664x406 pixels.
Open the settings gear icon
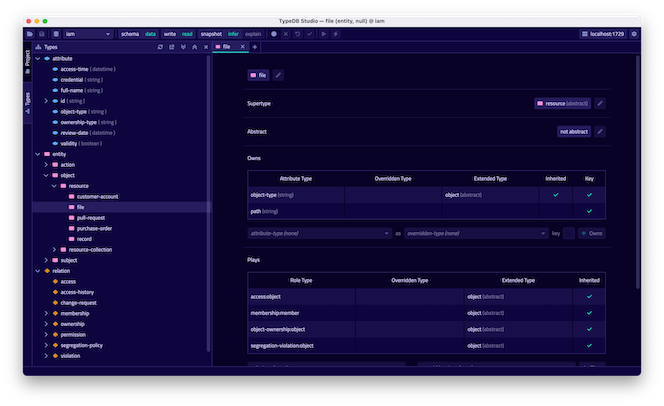click(x=634, y=34)
